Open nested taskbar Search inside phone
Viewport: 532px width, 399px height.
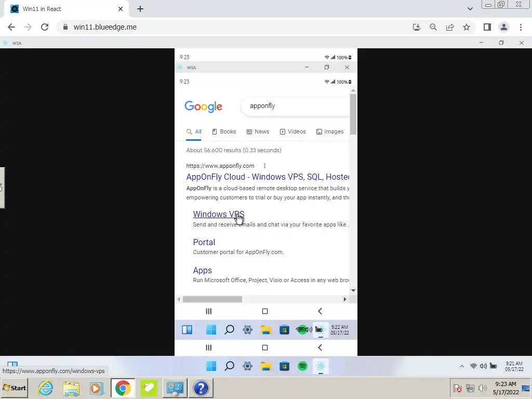click(229, 329)
